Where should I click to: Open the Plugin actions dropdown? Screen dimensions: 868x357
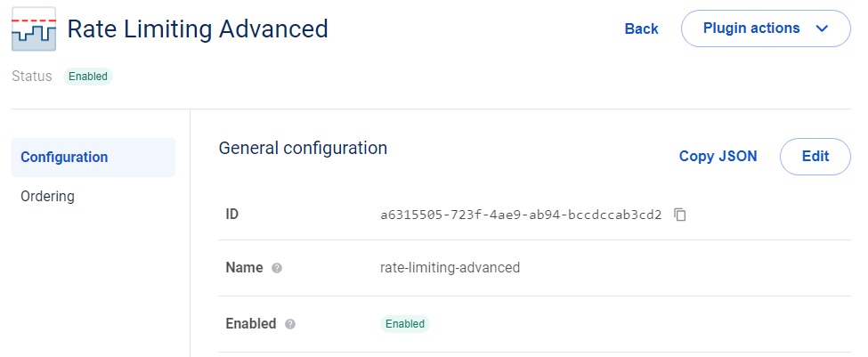766,28
